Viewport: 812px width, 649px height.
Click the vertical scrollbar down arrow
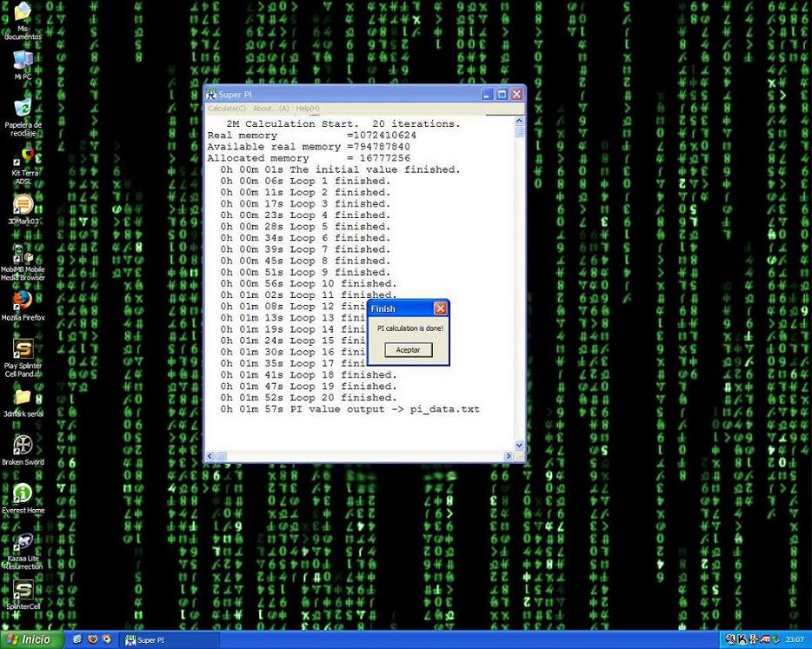point(519,445)
